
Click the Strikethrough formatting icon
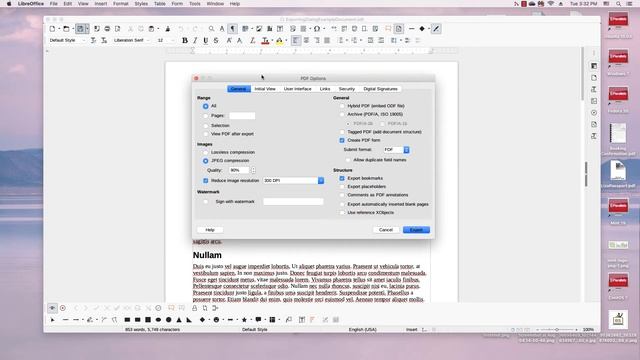click(216, 40)
